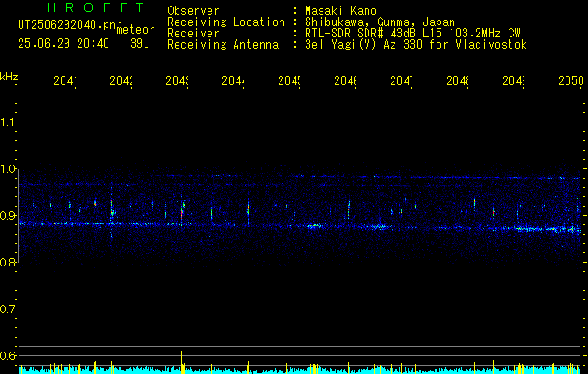Viewport: 588px width, 374px height.
Task: Click the 2048 time axis label
Action: pos(458,81)
